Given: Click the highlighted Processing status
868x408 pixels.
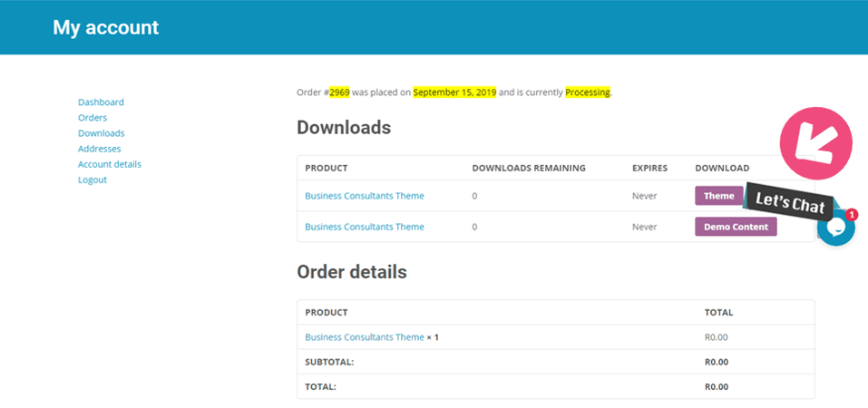Looking at the screenshot, I should (588, 92).
